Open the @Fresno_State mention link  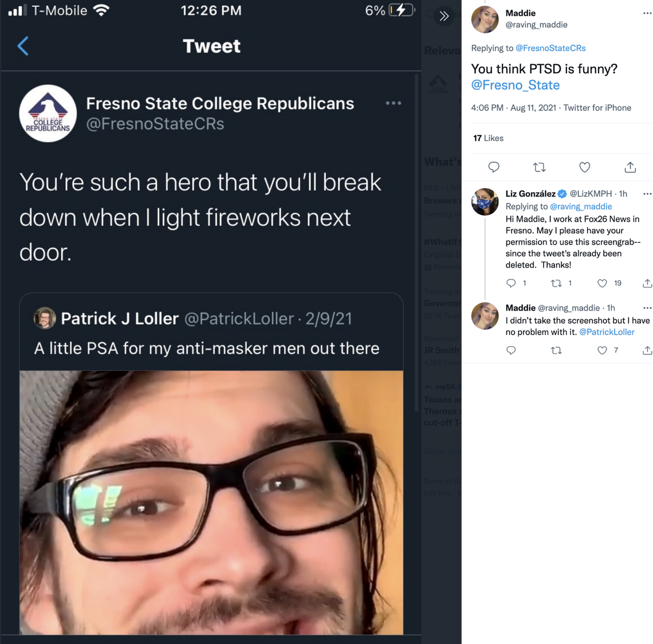click(x=514, y=85)
